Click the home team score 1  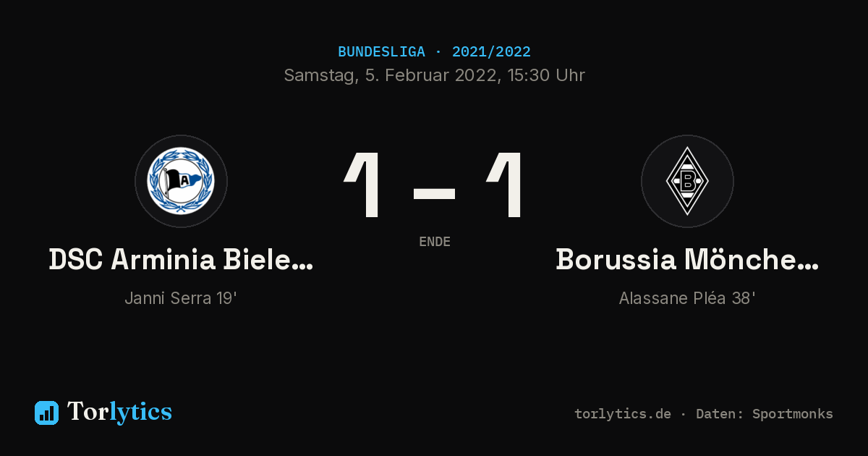click(x=363, y=185)
